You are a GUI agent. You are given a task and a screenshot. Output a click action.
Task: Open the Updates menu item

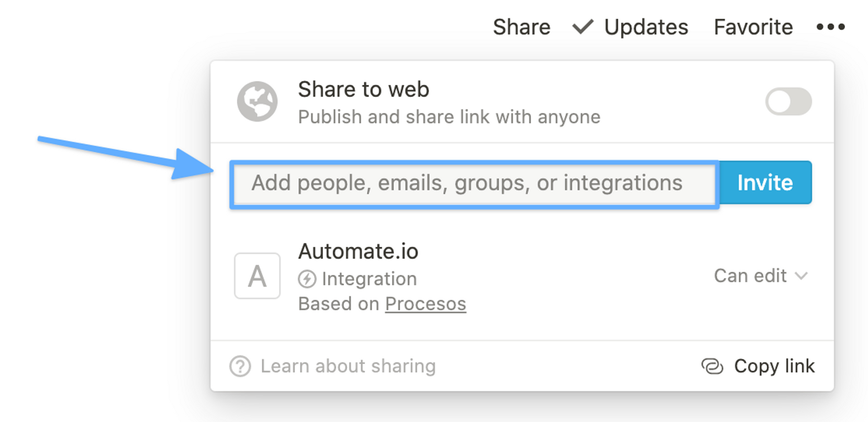[646, 27]
